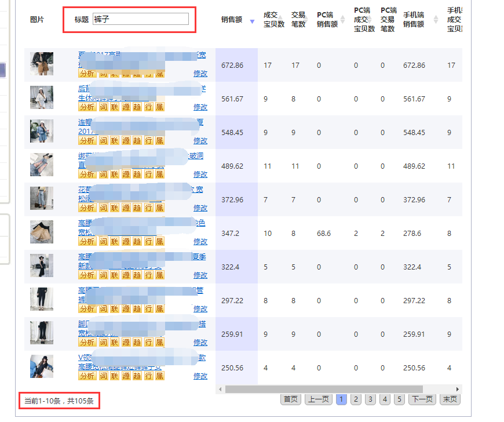The width and height of the screenshot is (504, 422).
Task: Click 分析 icon in the 561.67 row
Action: tap(87, 107)
